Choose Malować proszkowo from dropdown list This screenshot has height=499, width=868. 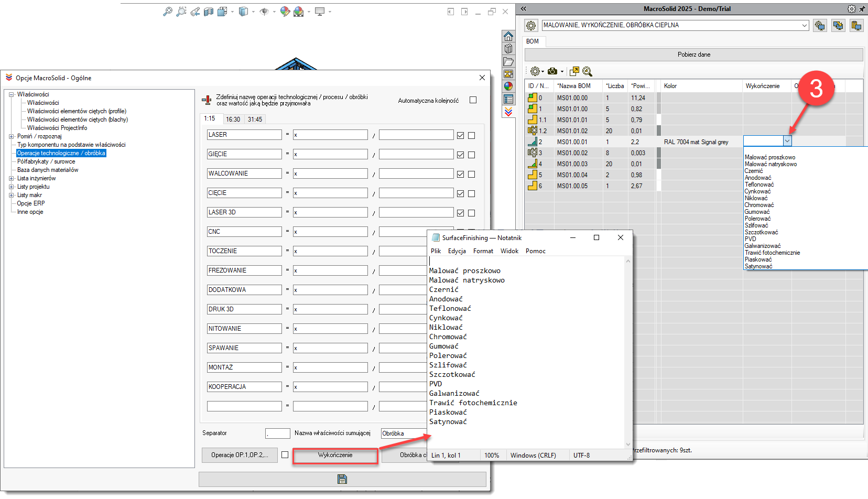769,157
